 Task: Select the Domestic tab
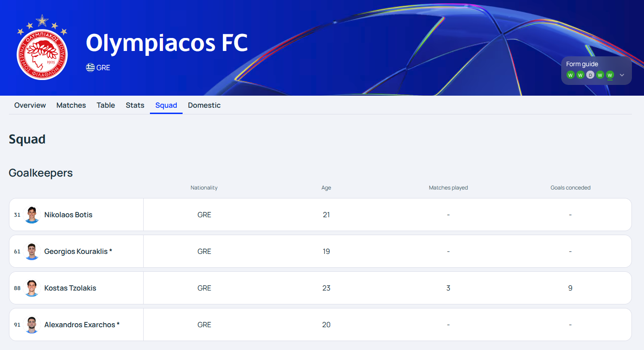coord(204,105)
